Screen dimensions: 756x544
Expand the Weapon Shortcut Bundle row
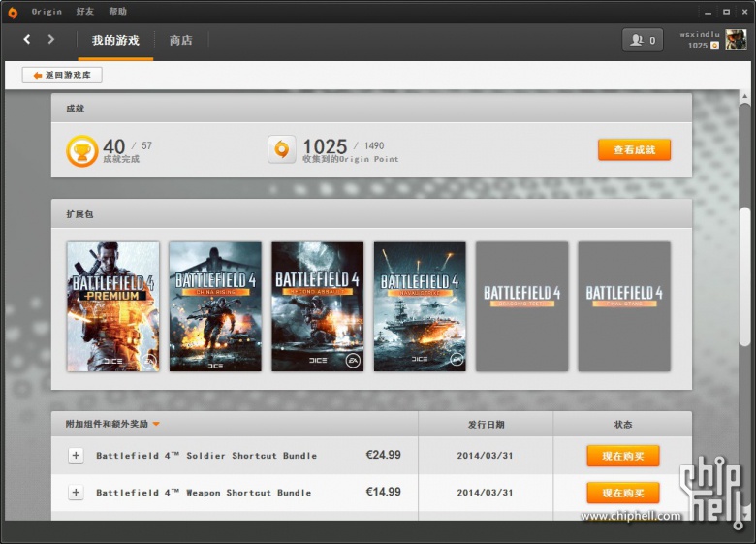click(76, 492)
